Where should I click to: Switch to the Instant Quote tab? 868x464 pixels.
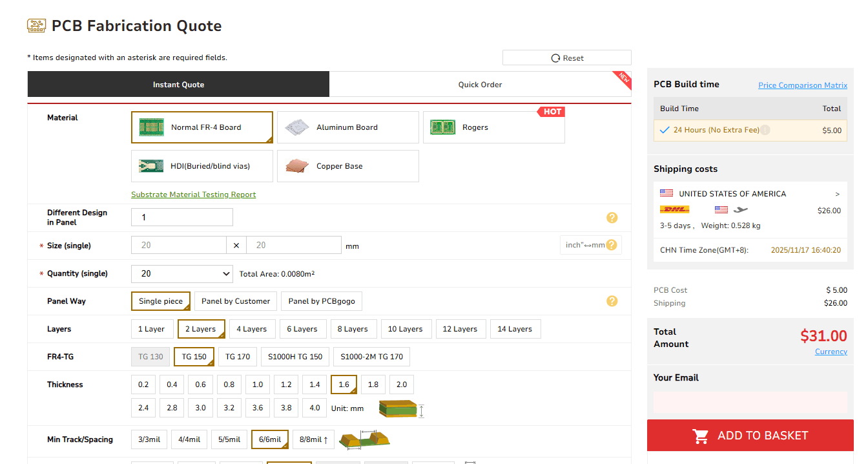[178, 85]
